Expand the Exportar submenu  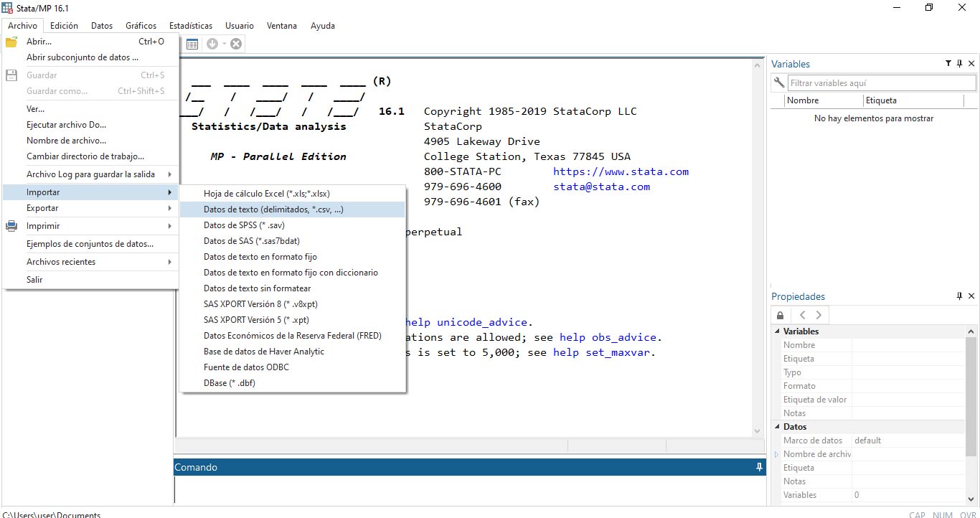[x=90, y=208]
